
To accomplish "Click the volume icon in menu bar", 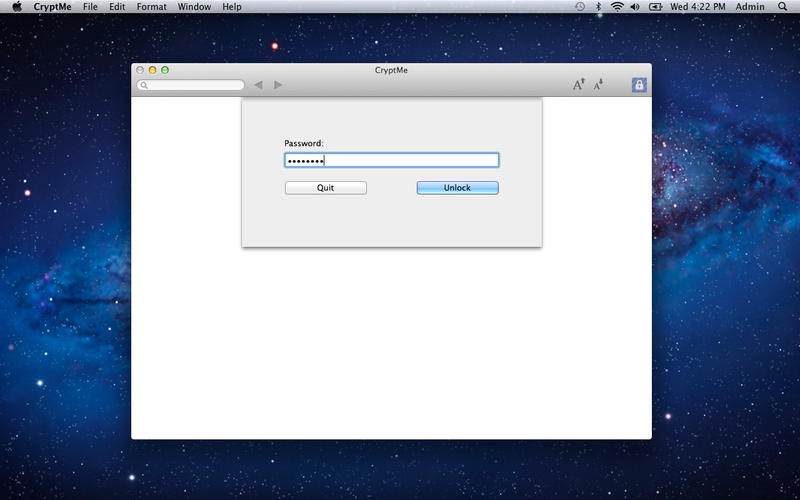I will [x=635, y=7].
